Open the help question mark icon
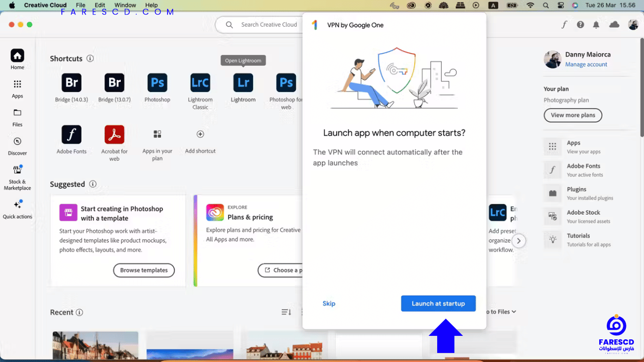 click(581, 25)
